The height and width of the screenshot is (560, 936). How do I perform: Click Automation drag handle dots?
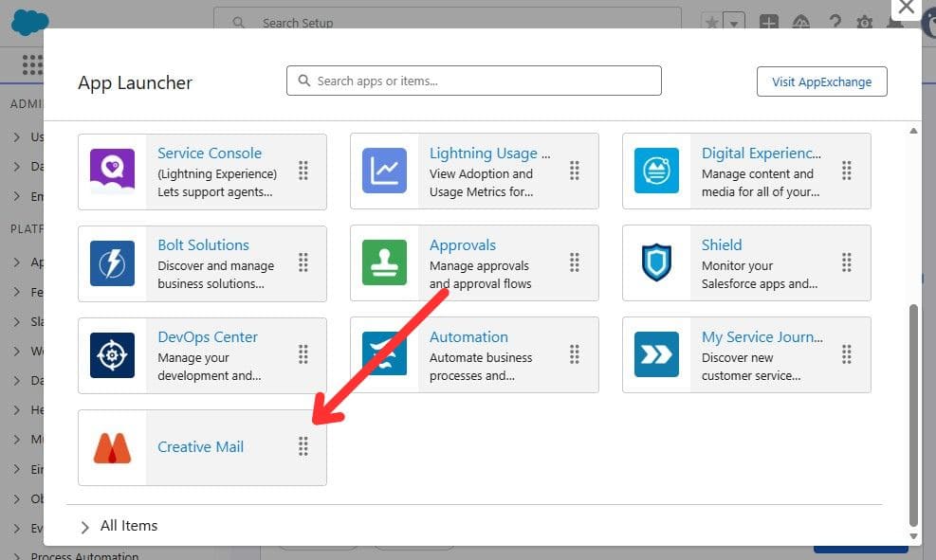(575, 354)
